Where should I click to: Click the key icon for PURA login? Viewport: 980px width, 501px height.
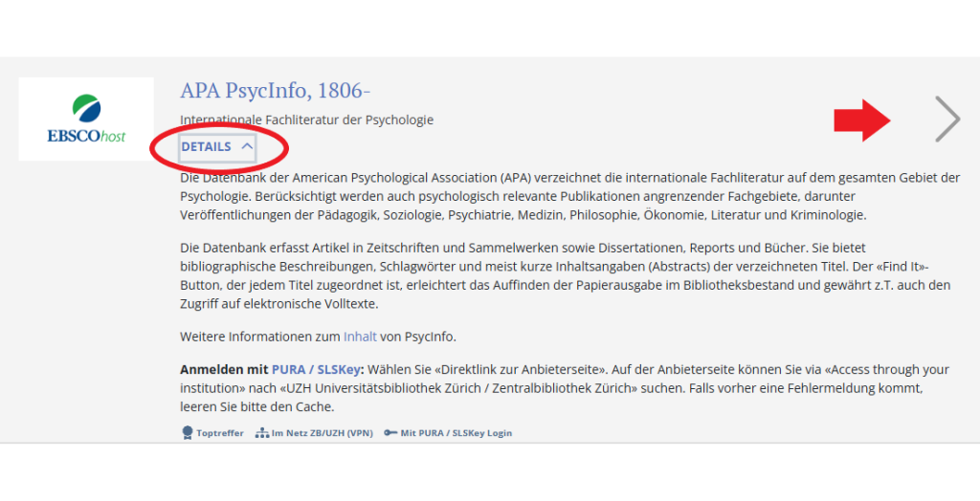(390, 433)
